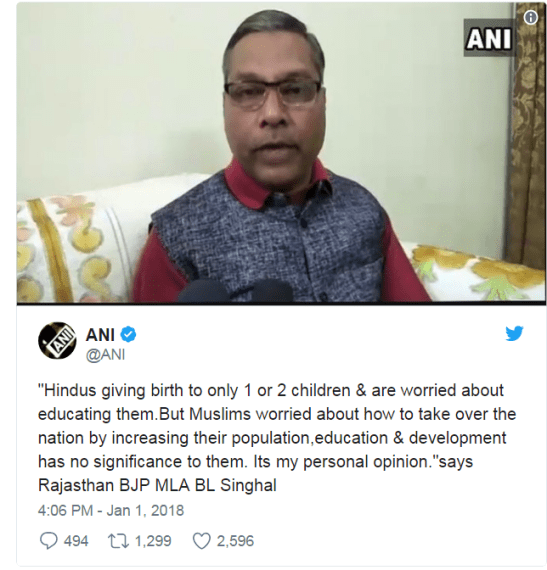This screenshot has width=547, height=570.
Task: Click the tweet line starting "Hindus giving birth"
Action: coord(271,390)
